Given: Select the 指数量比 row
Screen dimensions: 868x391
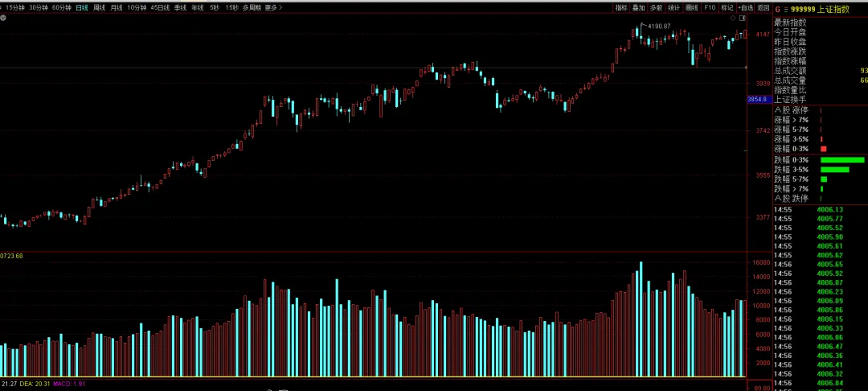Looking at the screenshot, I should 820,90.
